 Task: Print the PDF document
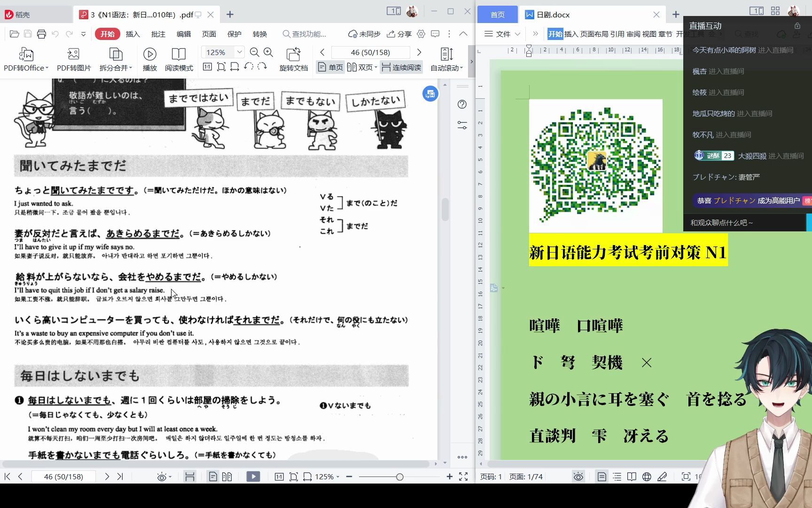41,34
